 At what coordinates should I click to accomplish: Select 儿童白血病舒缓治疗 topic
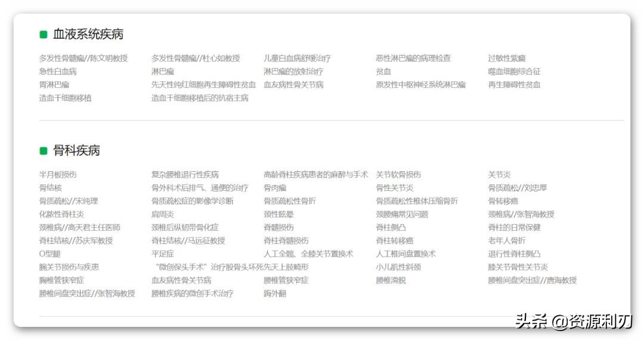297,58
